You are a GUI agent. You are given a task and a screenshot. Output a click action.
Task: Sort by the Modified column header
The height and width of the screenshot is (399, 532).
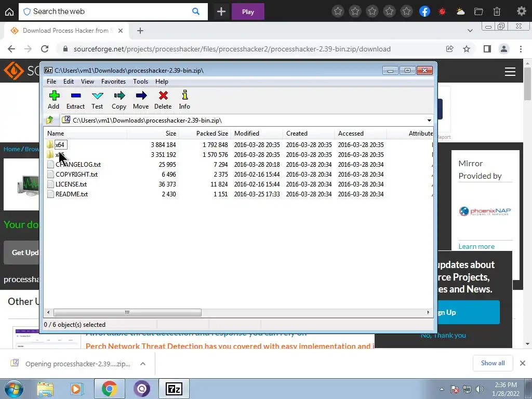tap(257, 134)
